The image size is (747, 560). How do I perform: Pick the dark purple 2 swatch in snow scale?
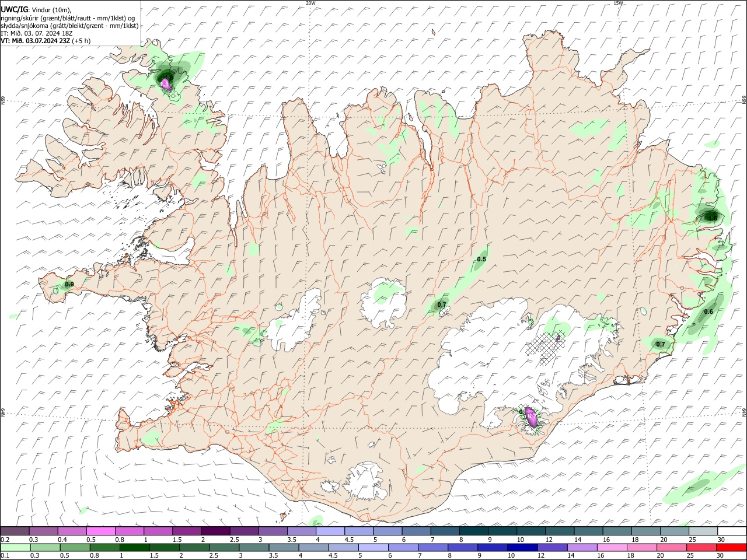coord(215,531)
